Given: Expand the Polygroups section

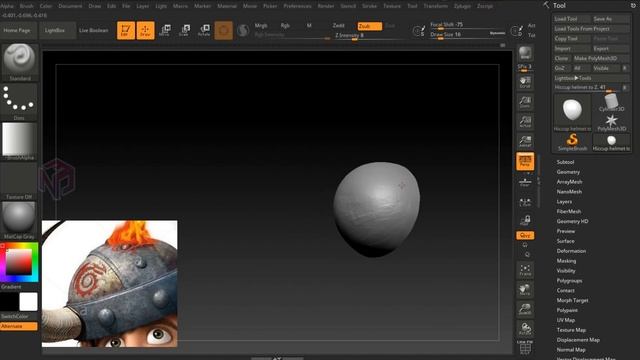Looking at the screenshot, I should coord(569,280).
